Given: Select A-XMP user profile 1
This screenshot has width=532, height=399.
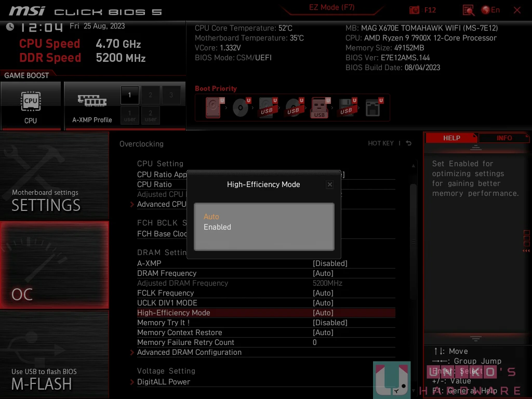Looking at the screenshot, I should (x=129, y=115).
